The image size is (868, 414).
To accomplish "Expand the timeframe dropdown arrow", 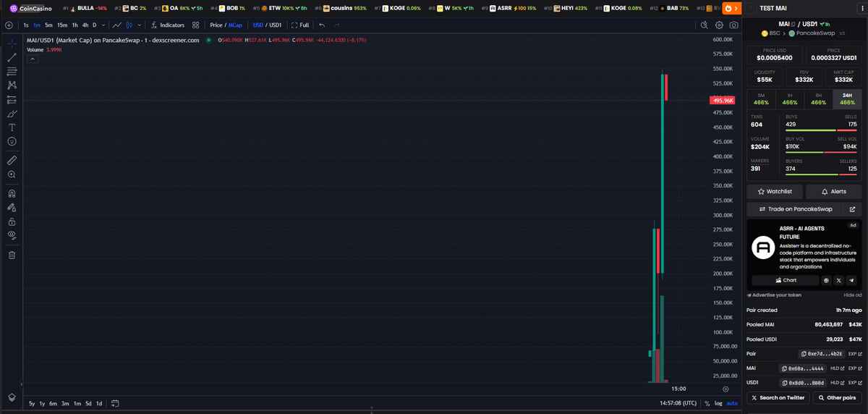I will tap(103, 25).
